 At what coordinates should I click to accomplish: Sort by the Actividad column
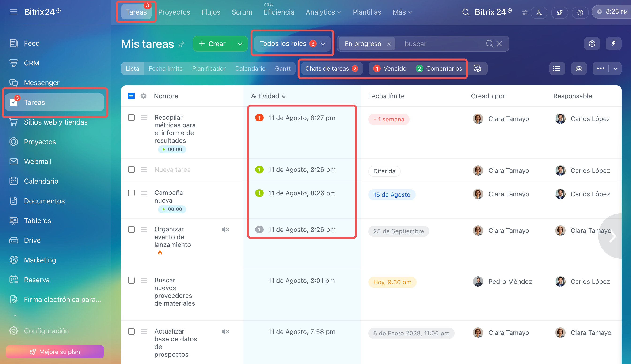[x=268, y=96]
